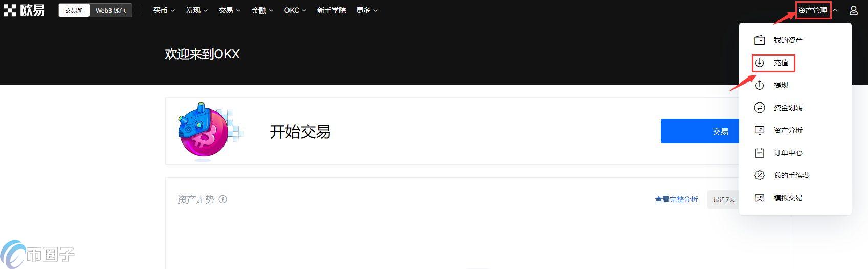Expand the 金融 dropdown menu

262,10
